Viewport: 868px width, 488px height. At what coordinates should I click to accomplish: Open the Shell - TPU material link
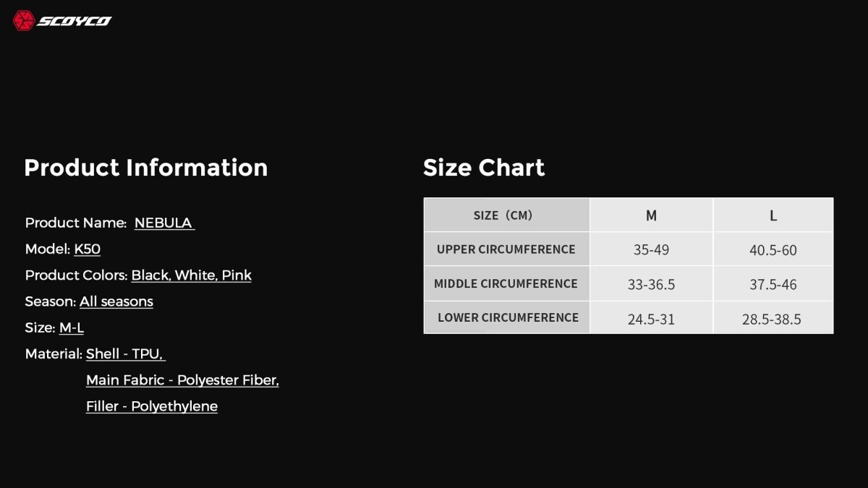[x=125, y=354]
